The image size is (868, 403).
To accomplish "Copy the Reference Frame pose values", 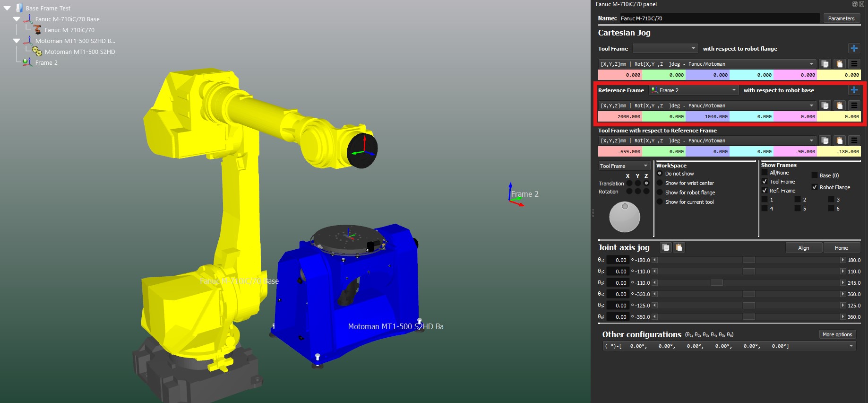I will (825, 105).
